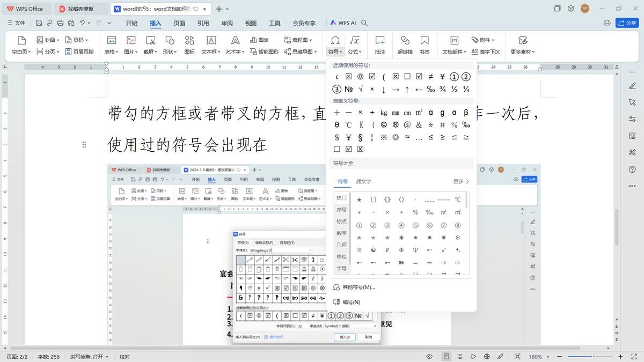
Task: Switch to the 颜文字 tab
Action: pos(363,182)
